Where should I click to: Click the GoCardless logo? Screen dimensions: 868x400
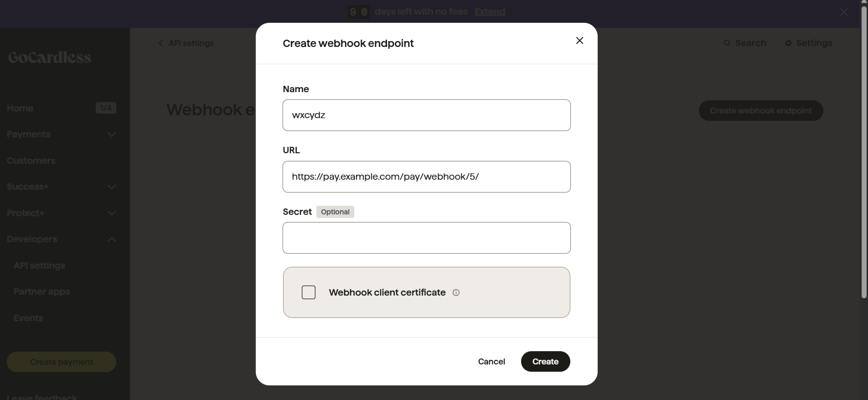tap(49, 57)
